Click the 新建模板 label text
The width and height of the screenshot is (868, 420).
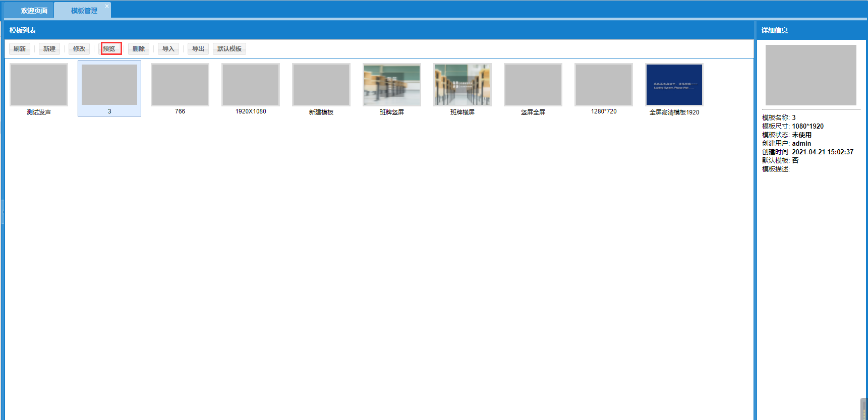click(x=321, y=112)
